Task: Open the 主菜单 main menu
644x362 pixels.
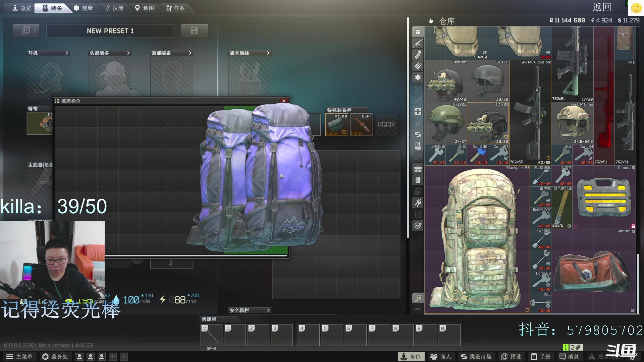Action: click(19, 357)
